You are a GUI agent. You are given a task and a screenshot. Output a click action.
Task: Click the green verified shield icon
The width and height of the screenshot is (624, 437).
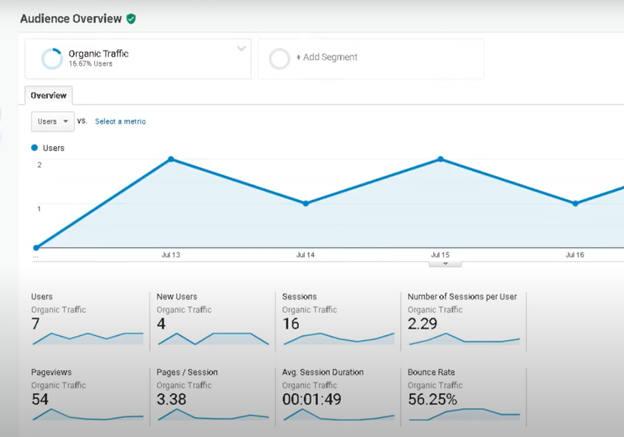131,18
